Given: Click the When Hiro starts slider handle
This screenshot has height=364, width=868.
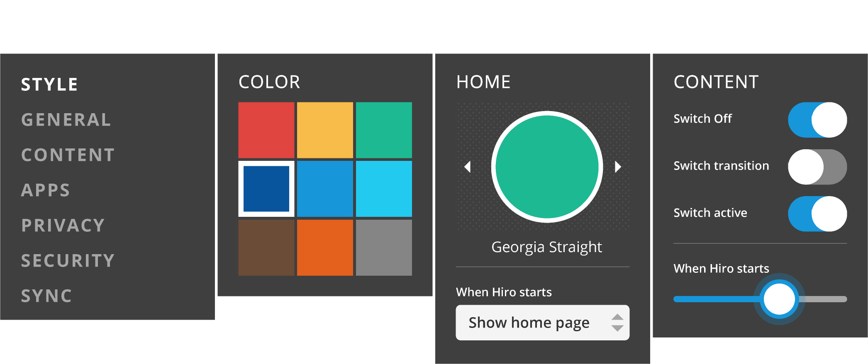Looking at the screenshot, I should click(x=779, y=299).
